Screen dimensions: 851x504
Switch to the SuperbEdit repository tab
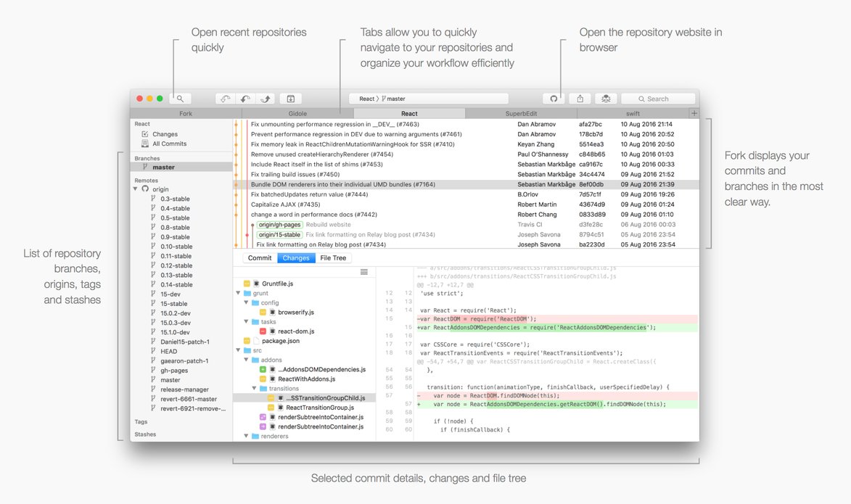click(x=521, y=114)
